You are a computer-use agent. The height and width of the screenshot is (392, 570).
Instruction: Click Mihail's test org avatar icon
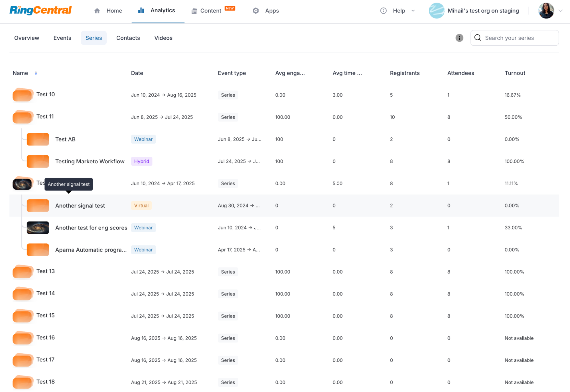pos(436,11)
